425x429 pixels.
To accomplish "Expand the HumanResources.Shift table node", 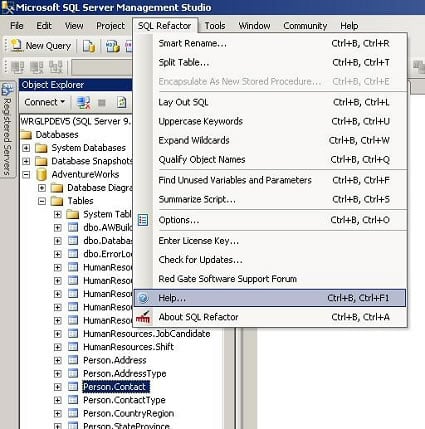I will coord(58,347).
